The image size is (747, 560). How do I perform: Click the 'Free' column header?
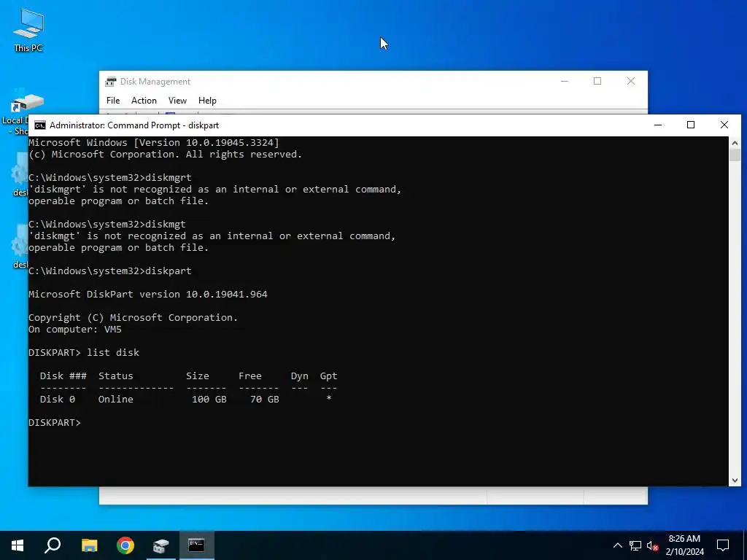point(250,376)
